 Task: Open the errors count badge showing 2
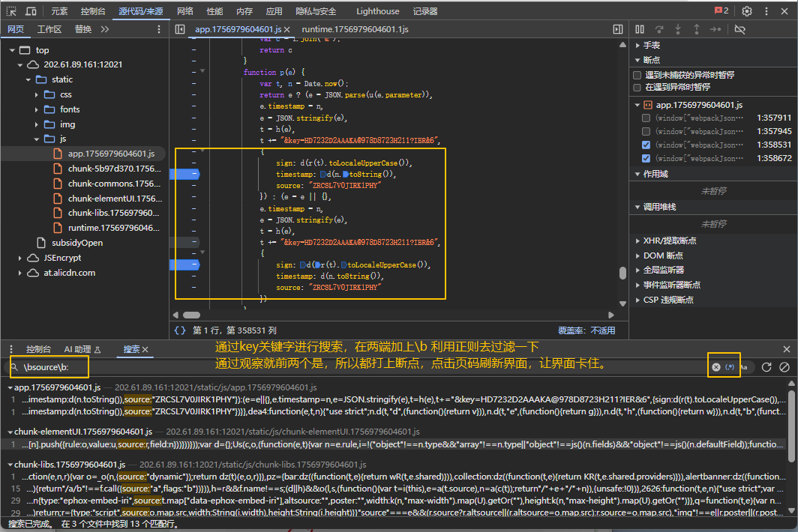click(x=721, y=10)
